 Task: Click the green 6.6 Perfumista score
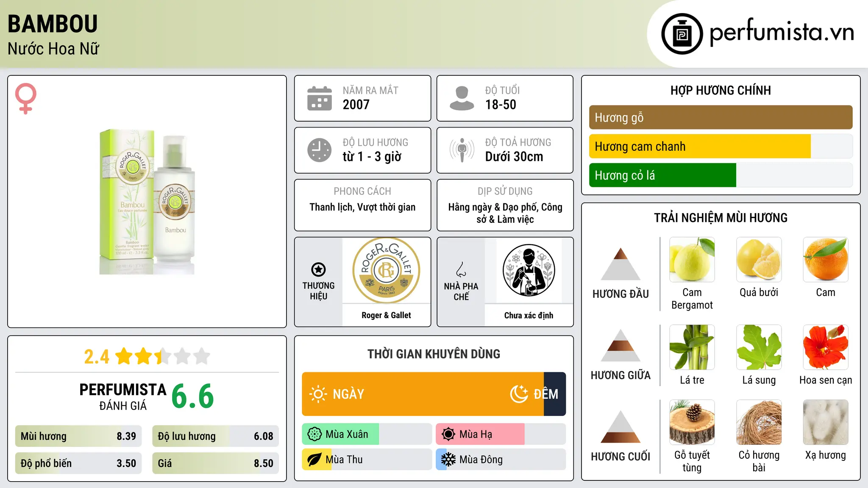click(x=193, y=396)
